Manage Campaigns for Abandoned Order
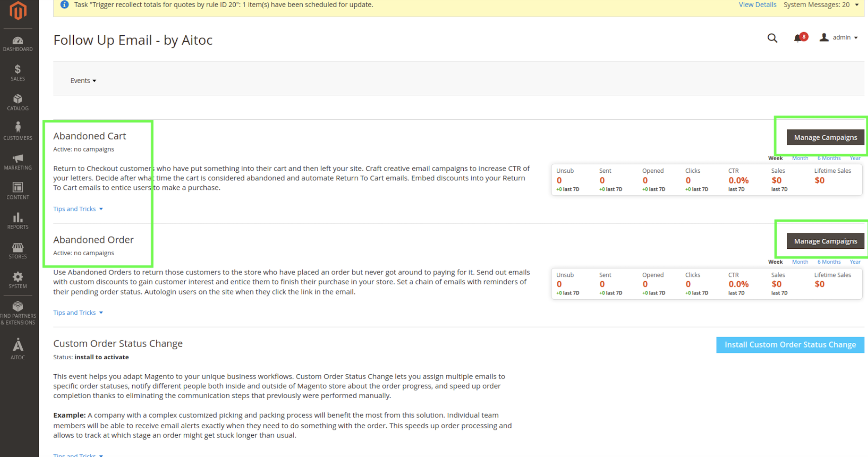The width and height of the screenshot is (868, 457). tap(825, 241)
